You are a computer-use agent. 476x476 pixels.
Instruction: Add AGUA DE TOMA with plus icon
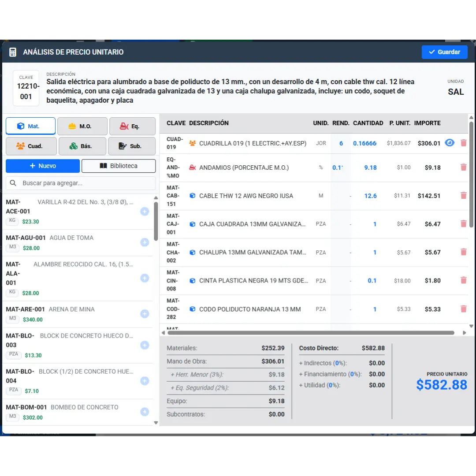pos(145,242)
